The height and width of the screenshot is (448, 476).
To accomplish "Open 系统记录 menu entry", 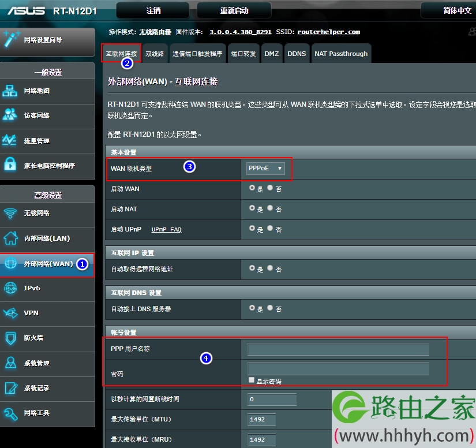I will [47, 388].
